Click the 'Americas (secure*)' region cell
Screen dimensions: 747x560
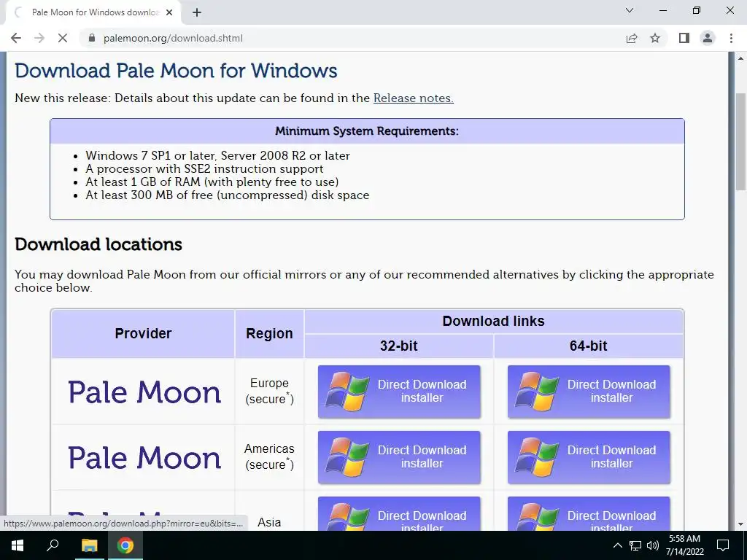[x=270, y=456]
